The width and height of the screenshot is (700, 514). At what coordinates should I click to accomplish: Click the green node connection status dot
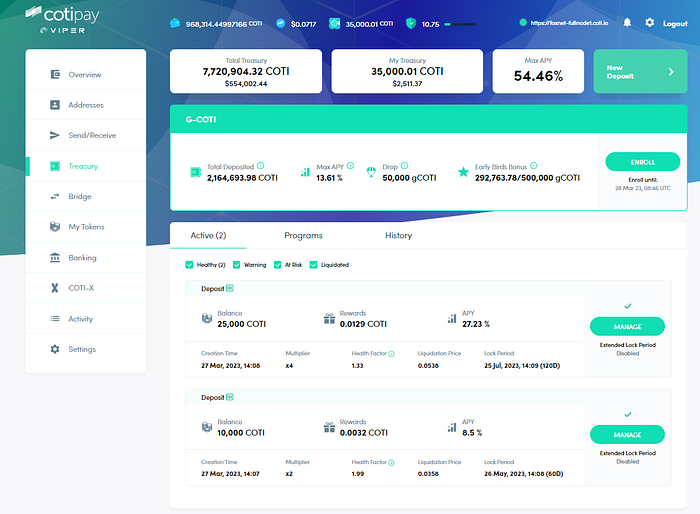click(x=523, y=22)
